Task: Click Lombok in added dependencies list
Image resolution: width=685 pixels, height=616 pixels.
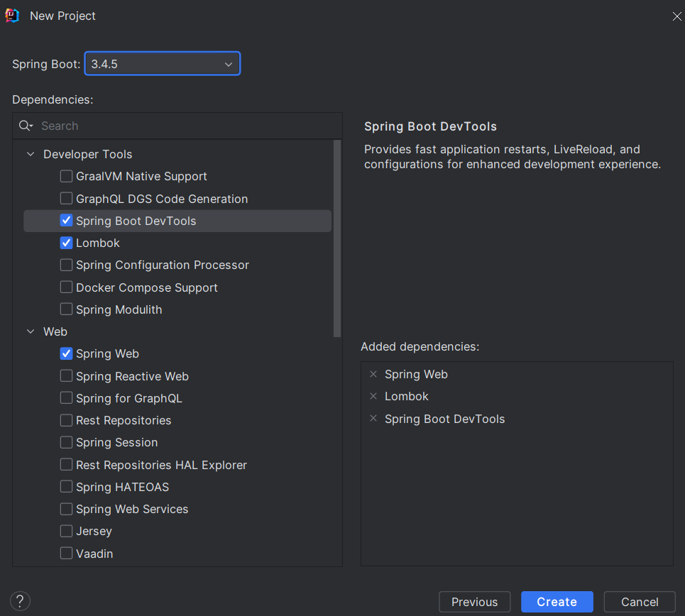Action: pyautogui.click(x=406, y=396)
